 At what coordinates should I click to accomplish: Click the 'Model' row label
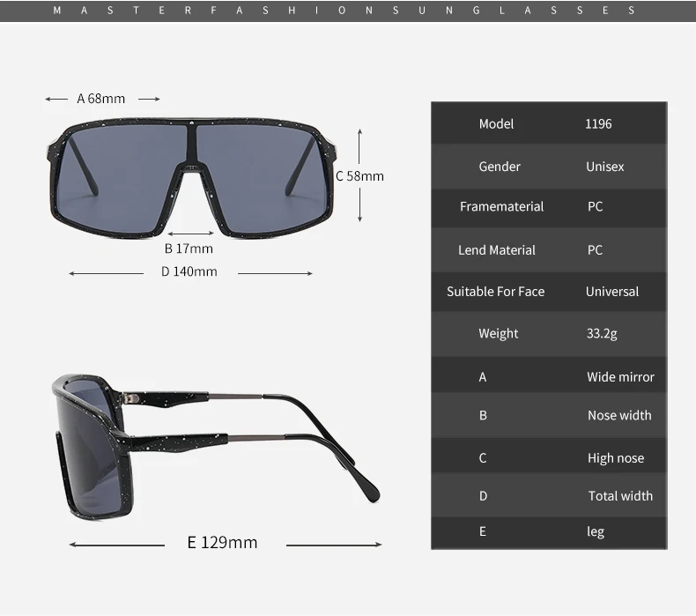point(496,124)
